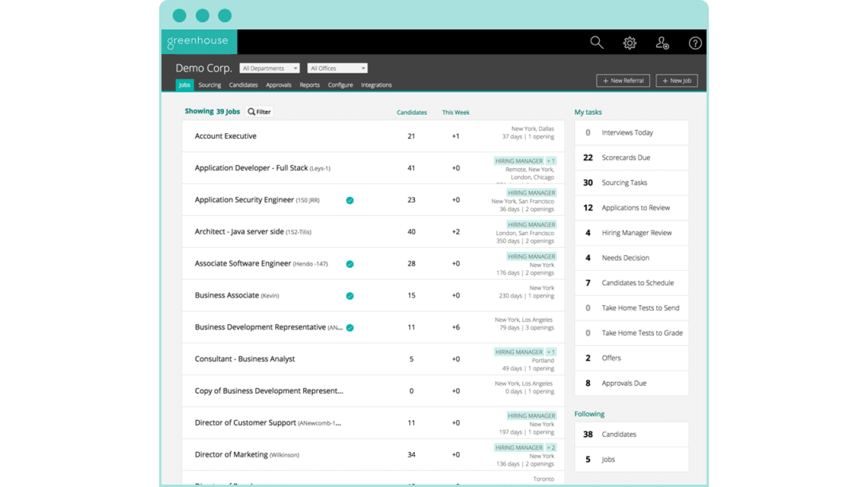
Task: Open settings via the gear icon
Action: 630,43
